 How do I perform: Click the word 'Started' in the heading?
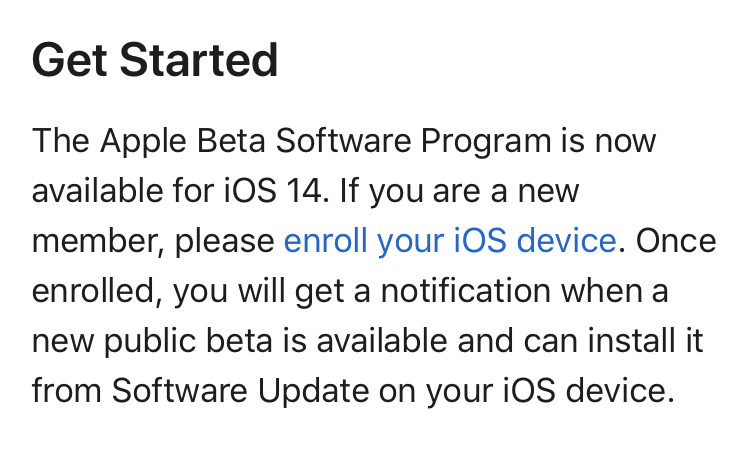click(199, 60)
